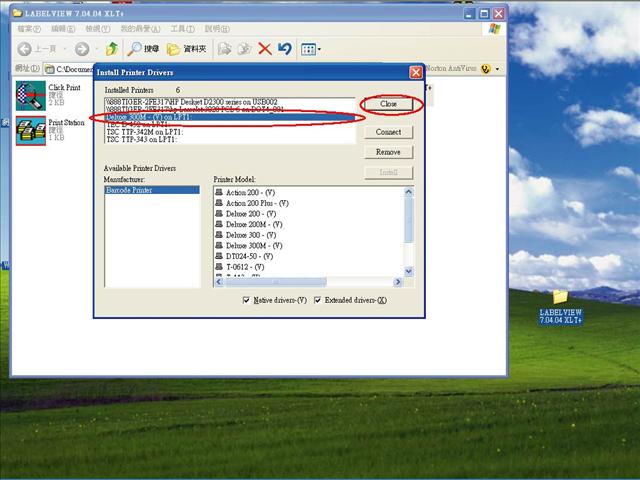Click model list scroll down arrow
640x480 pixels.
pos(409,271)
